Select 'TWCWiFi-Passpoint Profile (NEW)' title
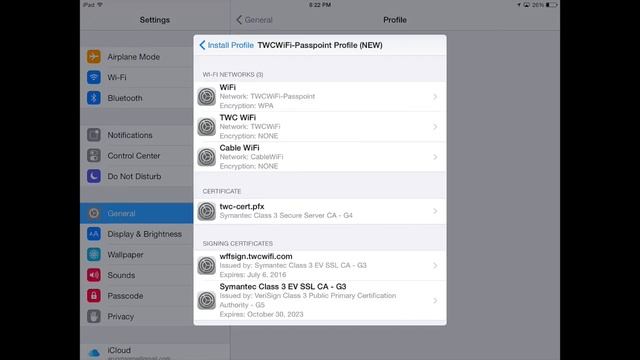Screen dimensions: 640x360 click(320, 45)
